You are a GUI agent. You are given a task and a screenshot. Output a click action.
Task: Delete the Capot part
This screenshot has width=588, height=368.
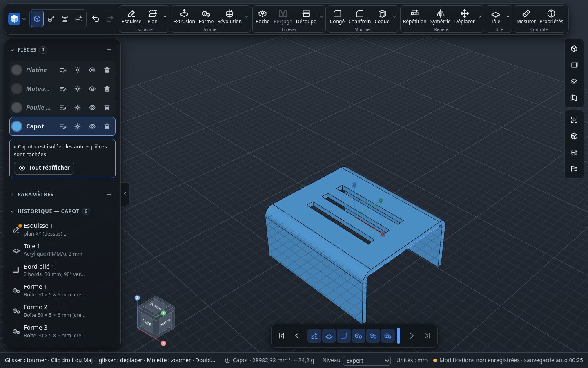tap(107, 126)
